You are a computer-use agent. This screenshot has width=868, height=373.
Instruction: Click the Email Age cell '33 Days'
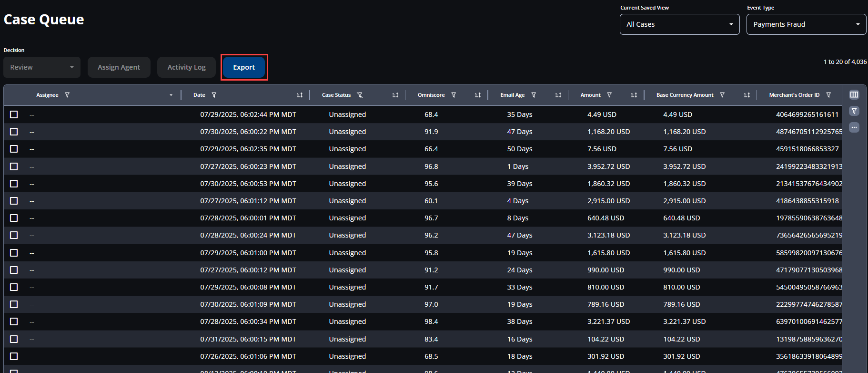[520, 287]
